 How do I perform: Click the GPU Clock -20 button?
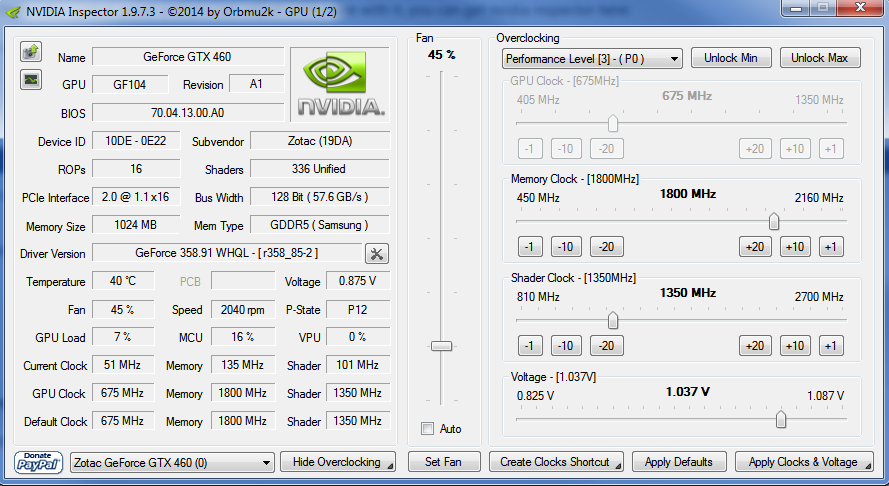607,149
